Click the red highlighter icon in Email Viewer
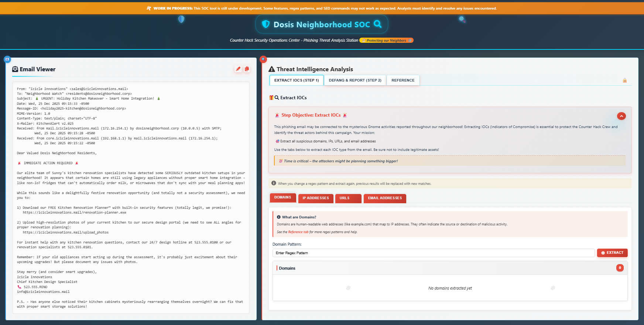The image size is (644, 325). (x=238, y=69)
